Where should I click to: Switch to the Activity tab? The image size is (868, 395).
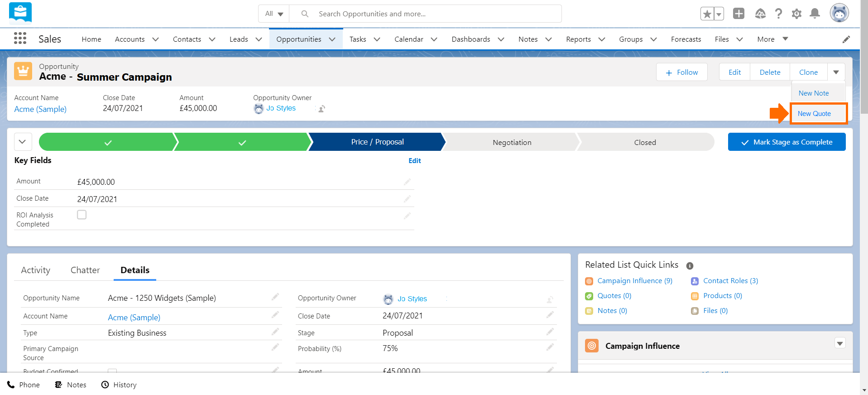[x=36, y=270]
